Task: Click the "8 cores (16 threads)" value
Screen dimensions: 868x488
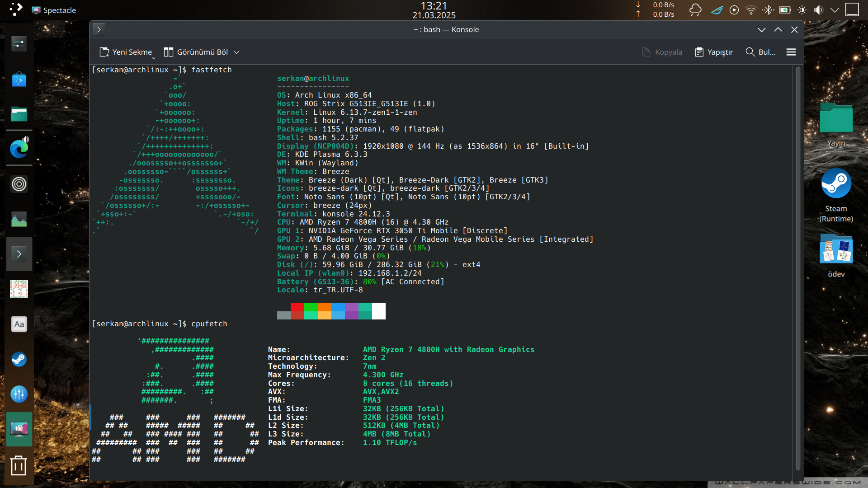Action: point(408,384)
